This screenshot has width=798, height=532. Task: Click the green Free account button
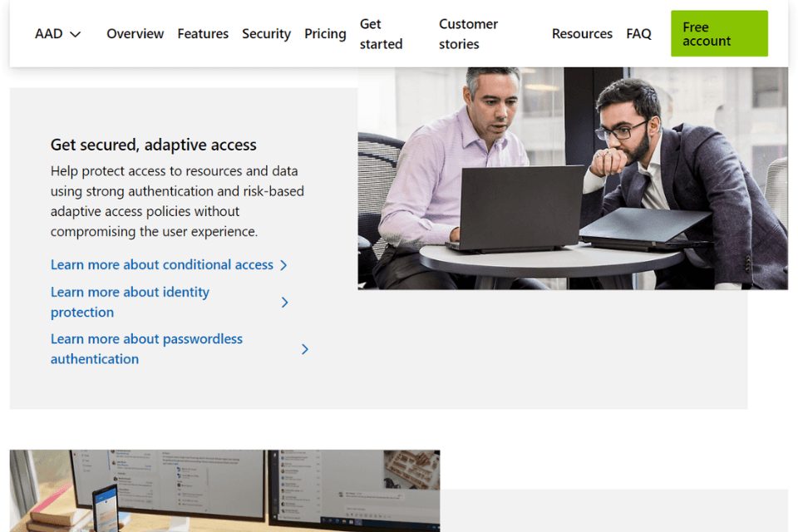718,33
